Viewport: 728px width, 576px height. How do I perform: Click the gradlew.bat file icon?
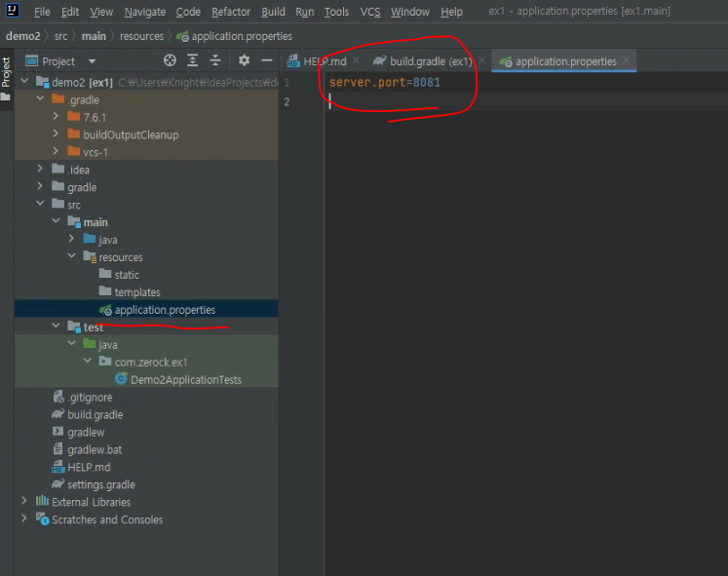58,449
